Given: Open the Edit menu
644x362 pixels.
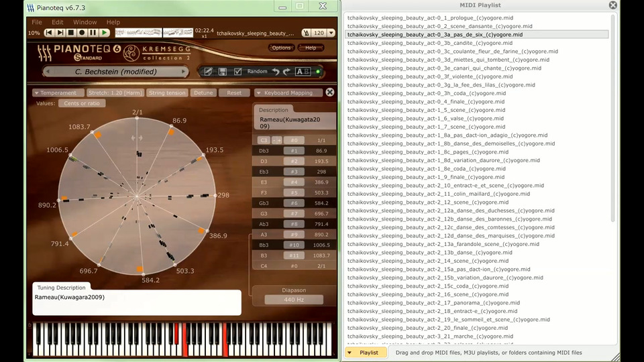Looking at the screenshot, I should (57, 22).
